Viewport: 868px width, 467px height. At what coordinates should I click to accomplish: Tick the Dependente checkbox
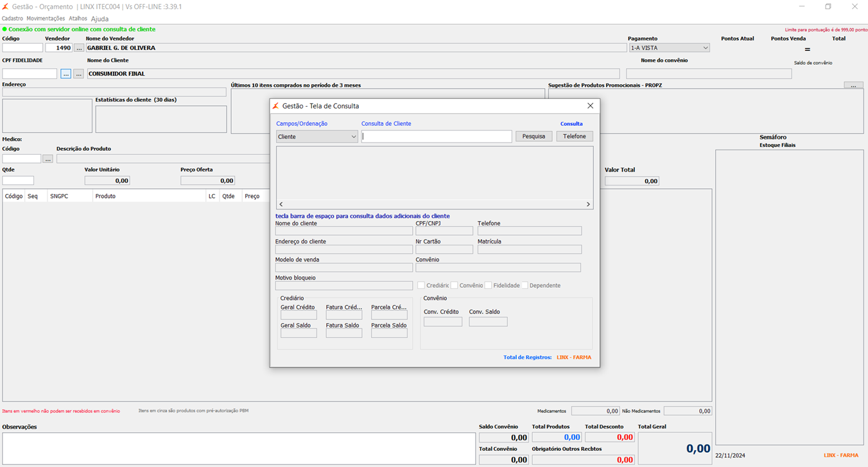click(x=525, y=285)
